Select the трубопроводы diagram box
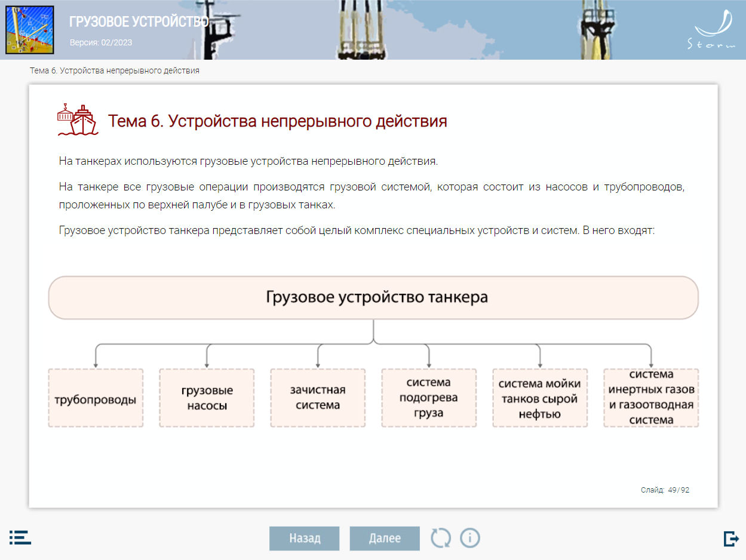 point(96,398)
